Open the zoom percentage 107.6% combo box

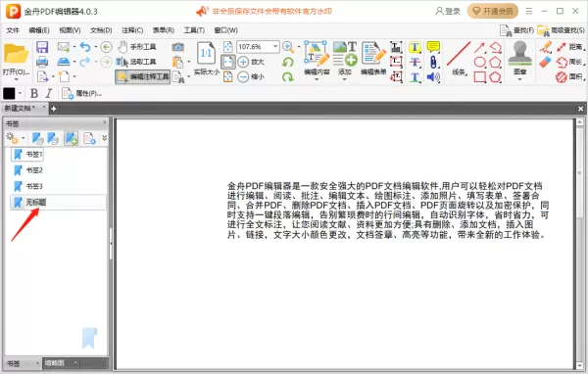[258, 47]
